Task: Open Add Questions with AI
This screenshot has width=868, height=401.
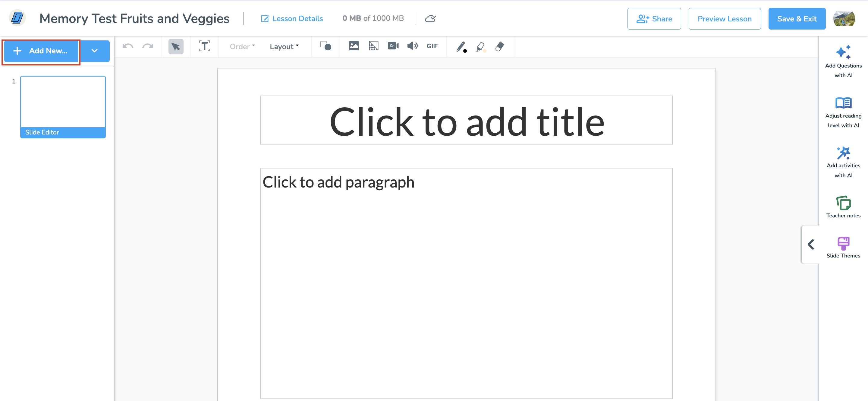Action: point(843,62)
